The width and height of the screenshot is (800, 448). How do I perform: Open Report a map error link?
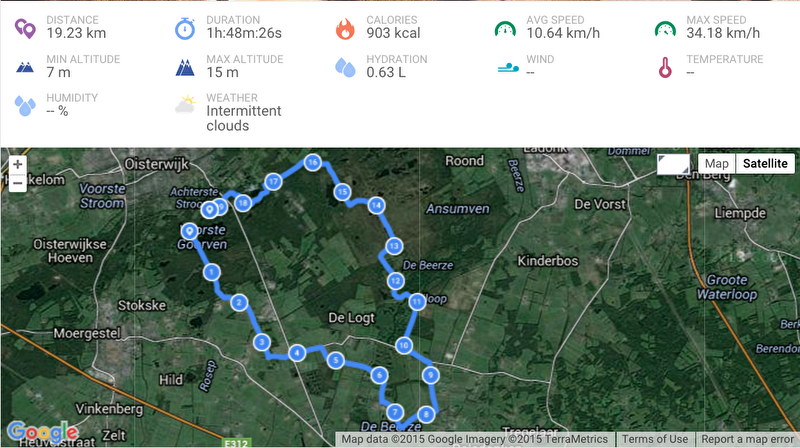click(747, 439)
